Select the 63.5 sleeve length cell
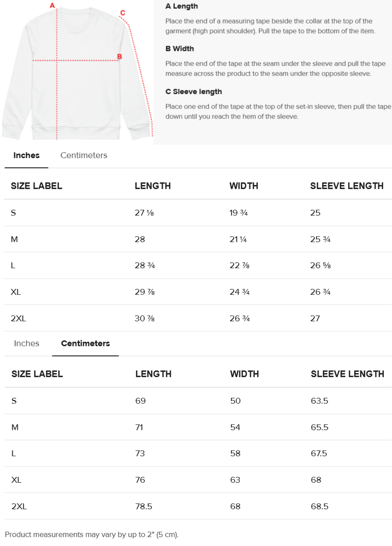Screen dimensions: 392x546 coord(319,401)
